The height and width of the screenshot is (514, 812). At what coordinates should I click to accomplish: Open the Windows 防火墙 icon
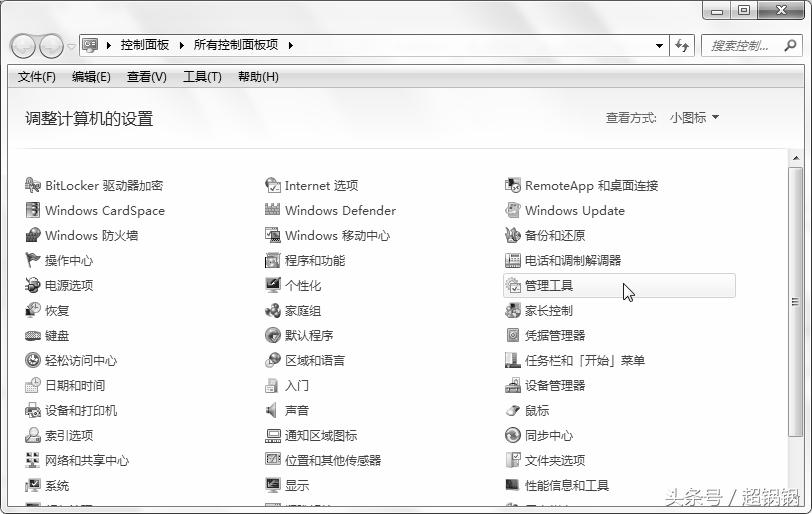click(33, 235)
